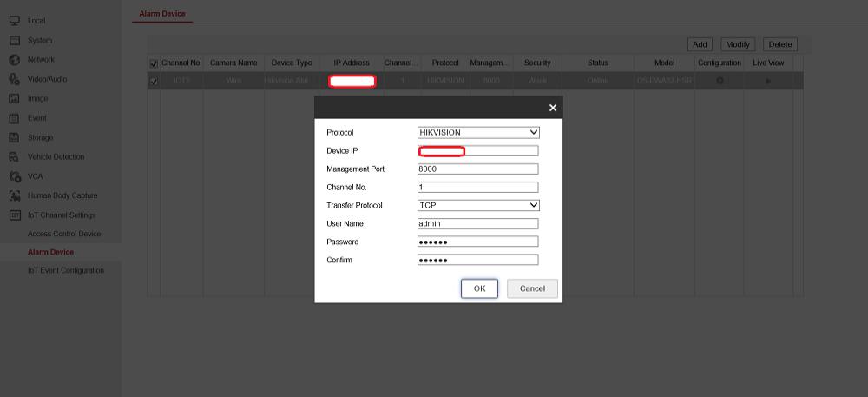Click the Management Port input field
868x397 pixels.
[478, 169]
